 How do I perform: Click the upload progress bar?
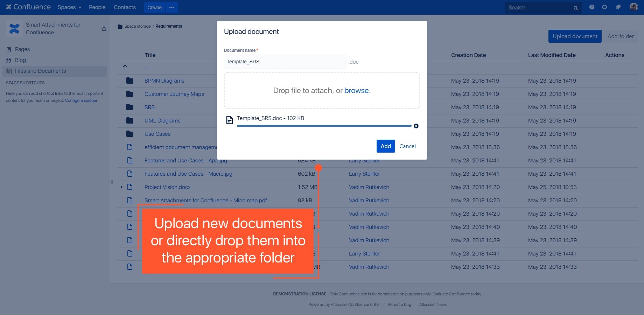point(324,126)
